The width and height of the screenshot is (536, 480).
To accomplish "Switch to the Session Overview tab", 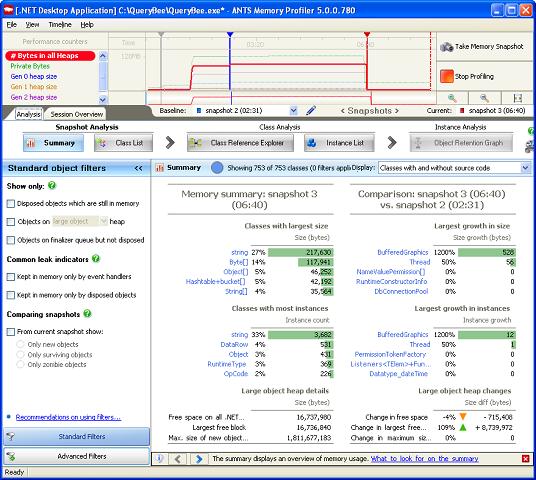I will tap(77, 114).
